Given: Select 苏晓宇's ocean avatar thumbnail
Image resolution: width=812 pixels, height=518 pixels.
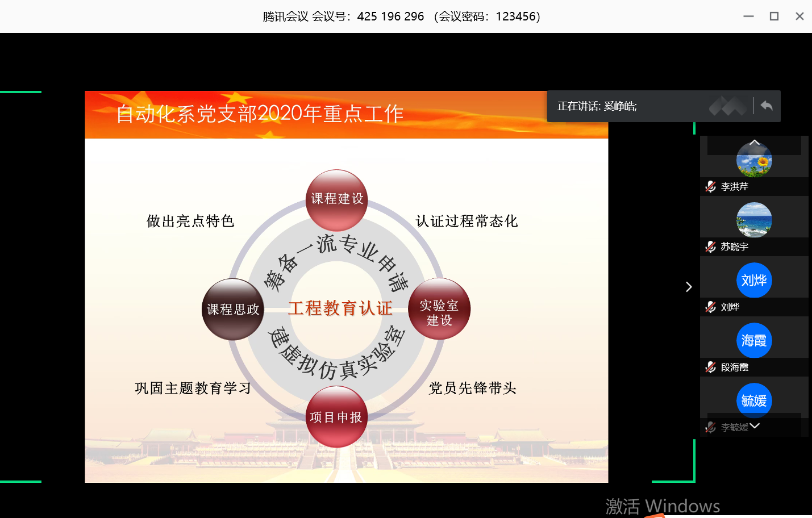Looking at the screenshot, I should coord(754,220).
